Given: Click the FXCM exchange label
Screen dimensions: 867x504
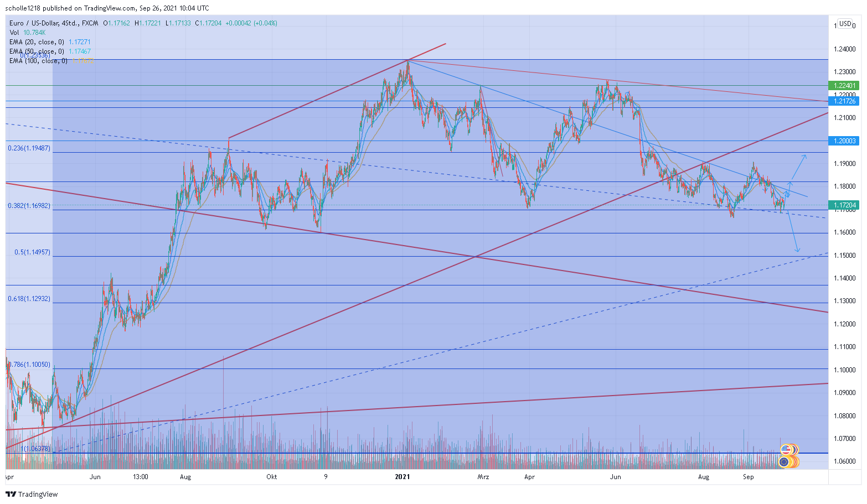Looking at the screenshot, I should tap(89, 23).
